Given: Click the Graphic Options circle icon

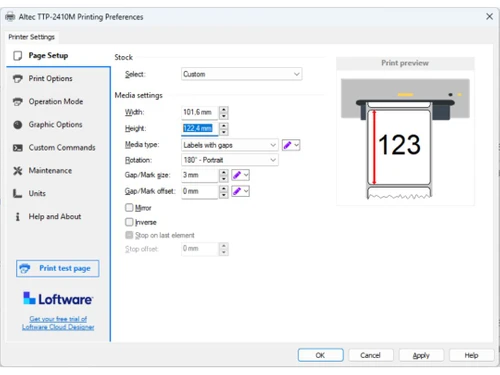Looking at the screenshot, I should click(x=18, y=125).
